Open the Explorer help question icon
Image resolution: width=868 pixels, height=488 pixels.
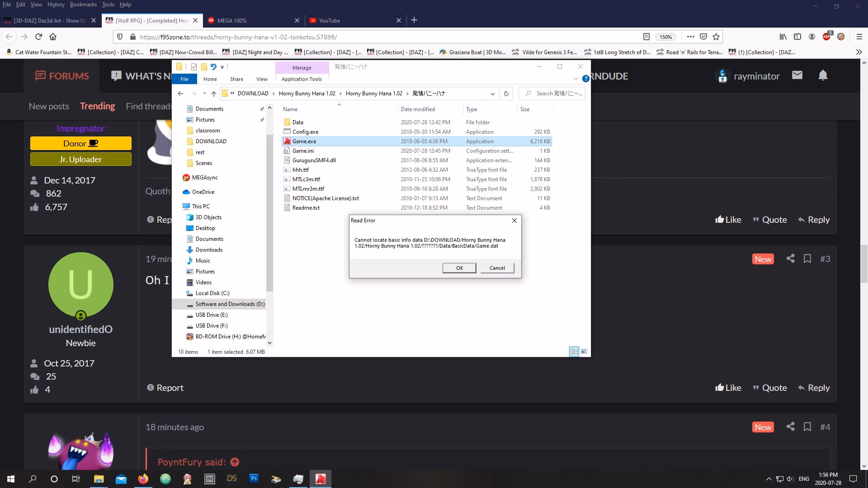point(585,79)
